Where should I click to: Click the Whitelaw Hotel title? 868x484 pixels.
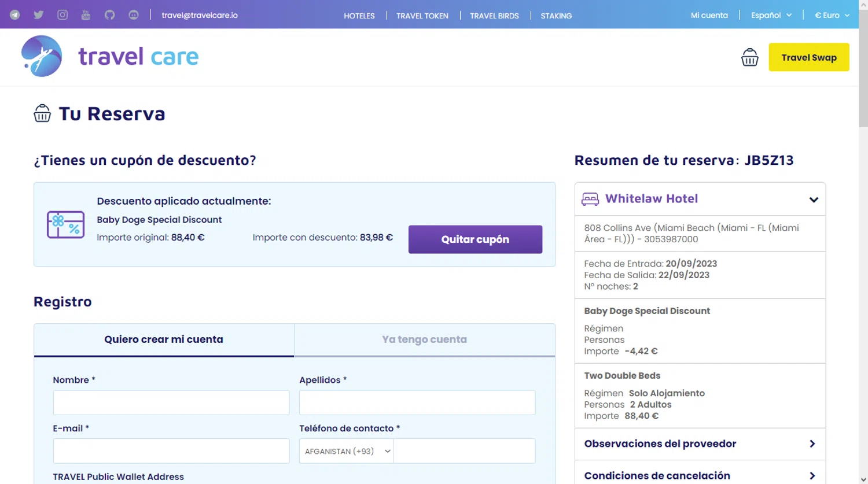652,198
